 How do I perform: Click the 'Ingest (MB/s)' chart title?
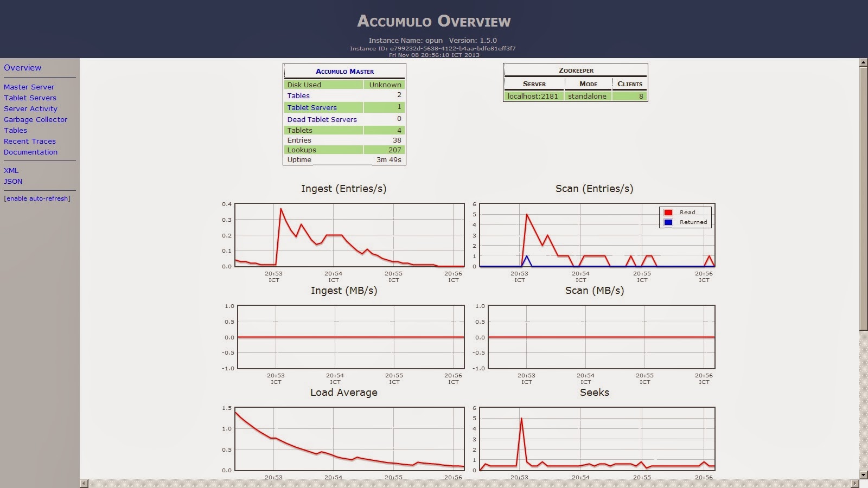[344, 291]
